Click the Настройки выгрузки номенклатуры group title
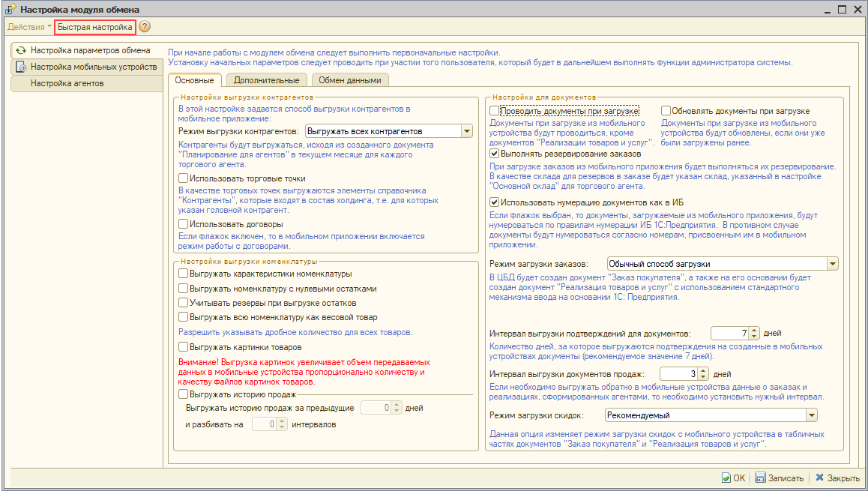Screen dimensions: 868x491 (249, 262)
